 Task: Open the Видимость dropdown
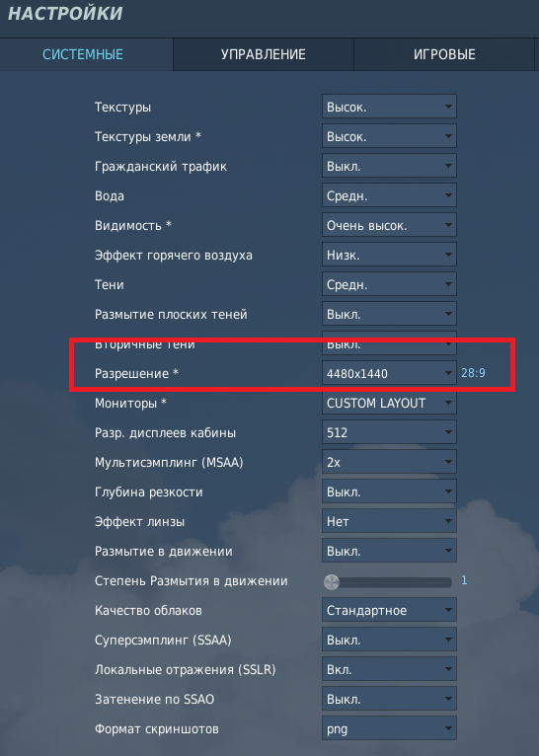click(x=389, y=225)
